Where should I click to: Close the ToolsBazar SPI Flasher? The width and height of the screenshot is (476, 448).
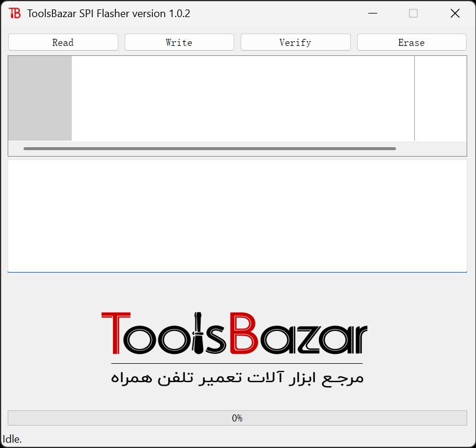(454, 13)
